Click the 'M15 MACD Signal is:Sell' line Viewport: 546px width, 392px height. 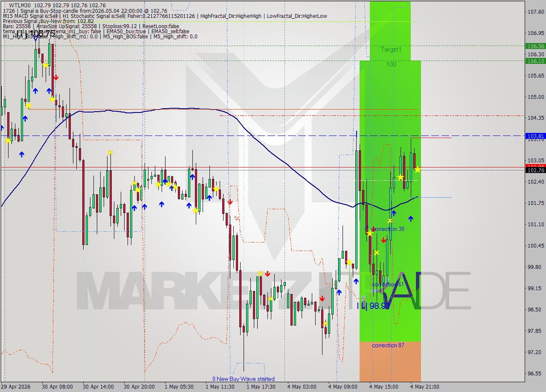pyautogui.click(x=165, y=16)
